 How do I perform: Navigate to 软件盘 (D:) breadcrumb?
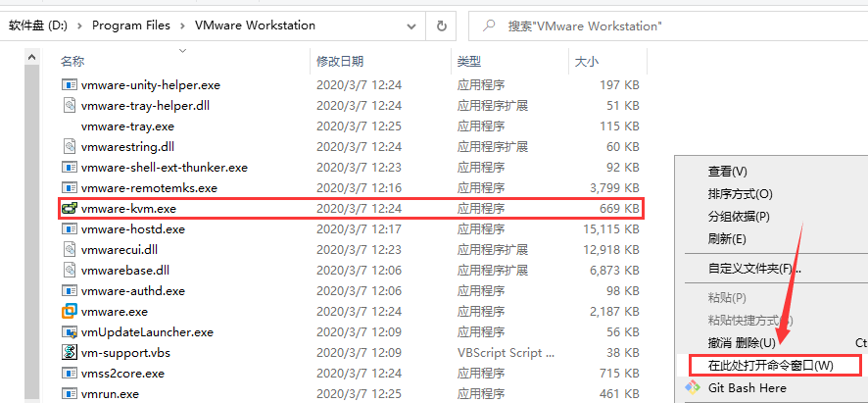[37, 25]
